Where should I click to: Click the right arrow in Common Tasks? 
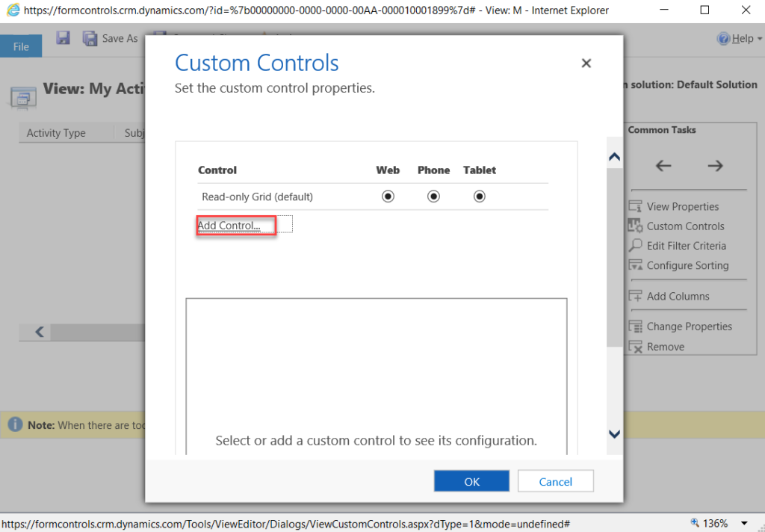point(715,166)
